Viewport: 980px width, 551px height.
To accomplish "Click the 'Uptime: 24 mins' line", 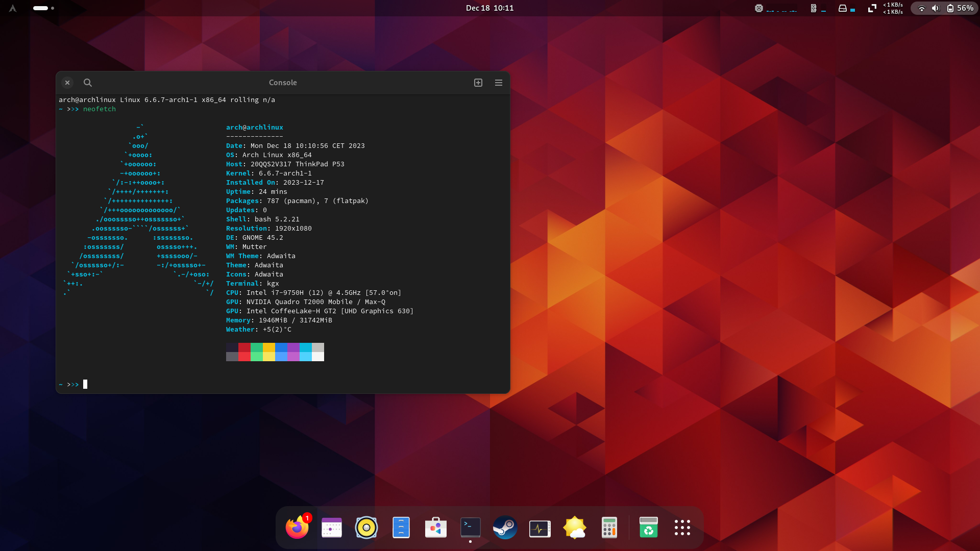I will coord(257,192).
